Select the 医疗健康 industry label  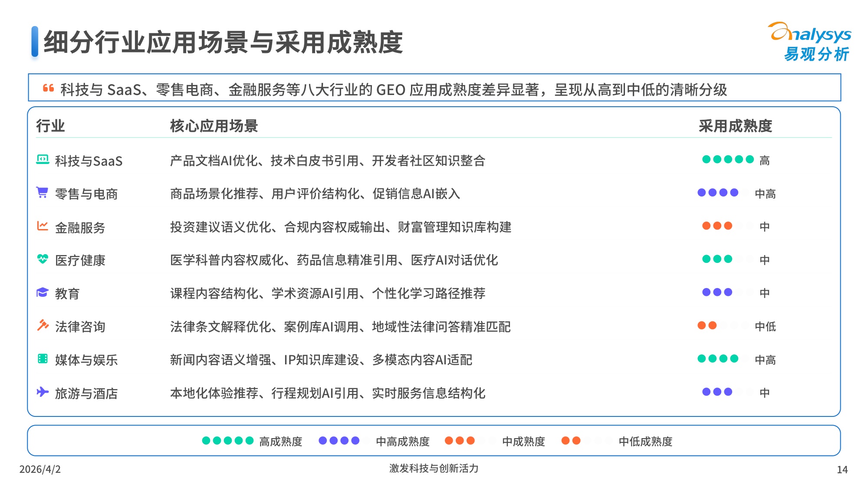(x=80, y=260)
